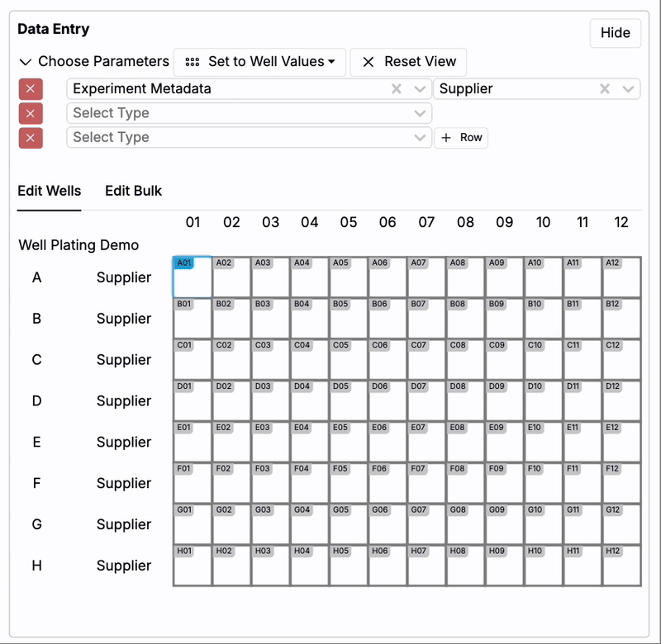Image resolution: width=661 pixels, height=644 pixels.
Task: Switch to the Edit Wells tab
Action: point(50,191)
